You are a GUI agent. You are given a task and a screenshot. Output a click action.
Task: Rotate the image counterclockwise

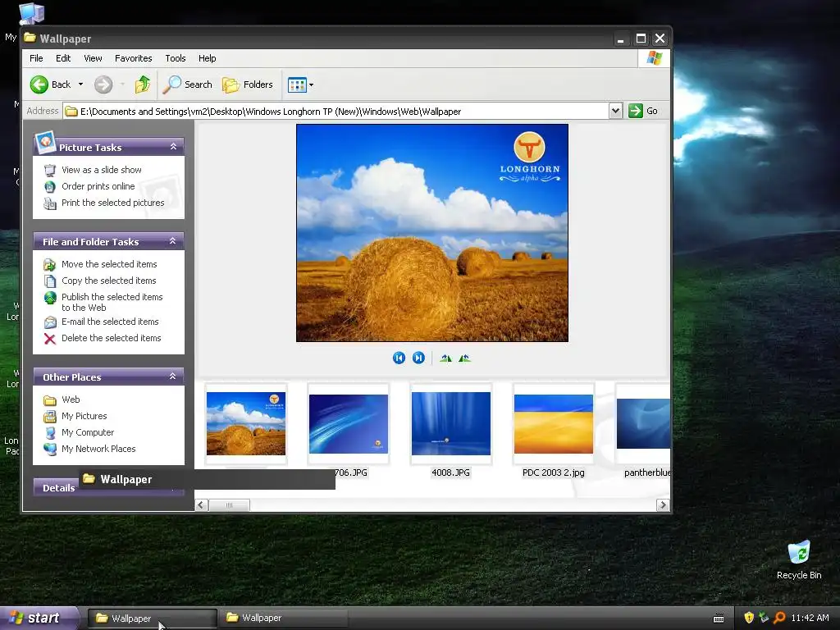[464, 358]
